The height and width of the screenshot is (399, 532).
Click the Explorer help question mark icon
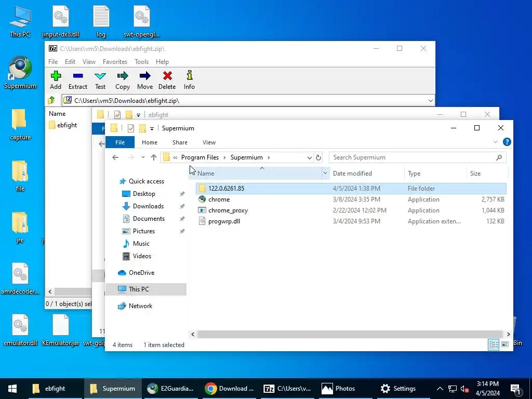click(507, 142)
